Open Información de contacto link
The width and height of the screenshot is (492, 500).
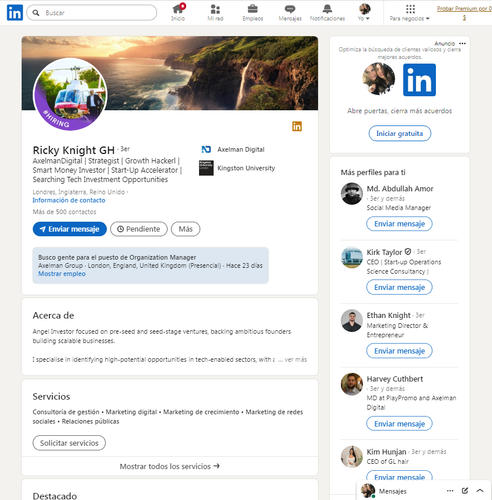(69, 200)
